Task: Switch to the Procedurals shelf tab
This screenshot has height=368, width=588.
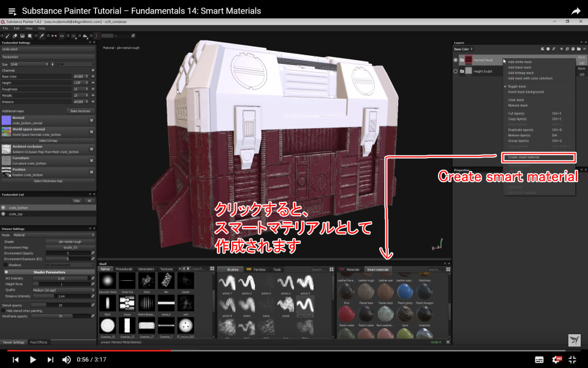Action: point(124,269)
